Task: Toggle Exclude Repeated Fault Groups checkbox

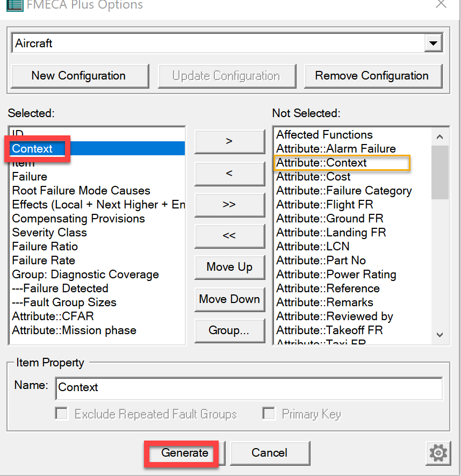Action: click(x=62, y=414)
